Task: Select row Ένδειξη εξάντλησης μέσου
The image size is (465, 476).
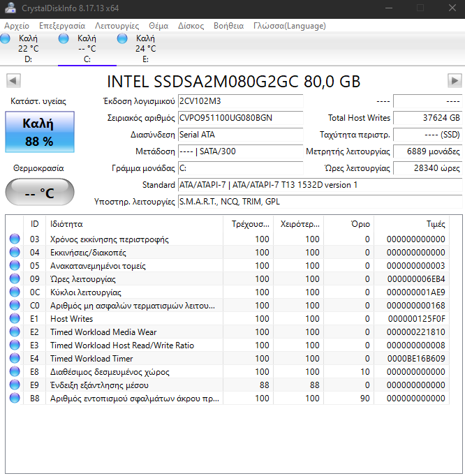Action: [227, 385]
